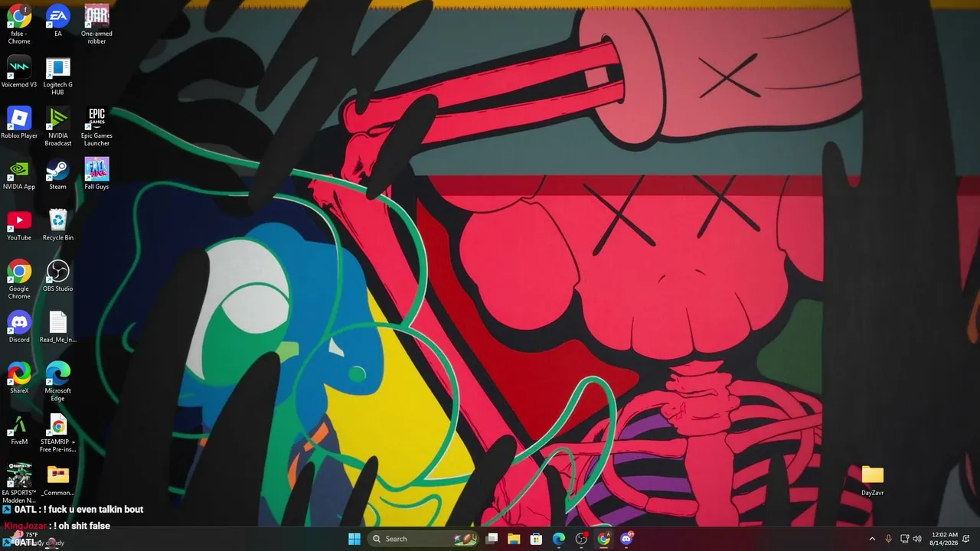The width and height of the screenshot is (980, 551).
Task: Select the DayZavr folder icon
Action: [x=873, y=480]
